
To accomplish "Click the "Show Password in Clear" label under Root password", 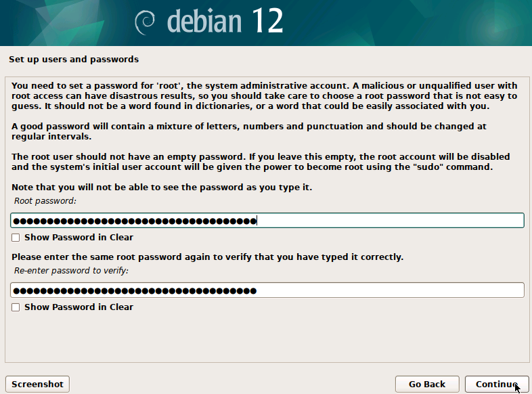I will 79,238.
